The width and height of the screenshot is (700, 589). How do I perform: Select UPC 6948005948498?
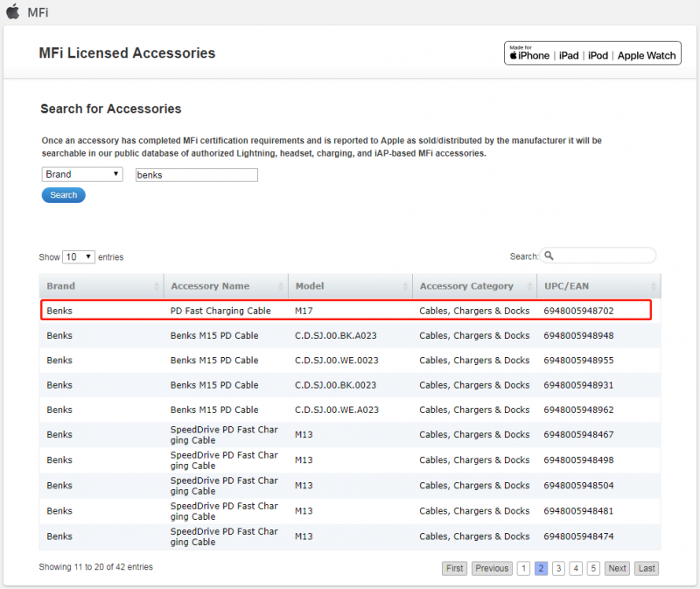[x=578, y=460]
